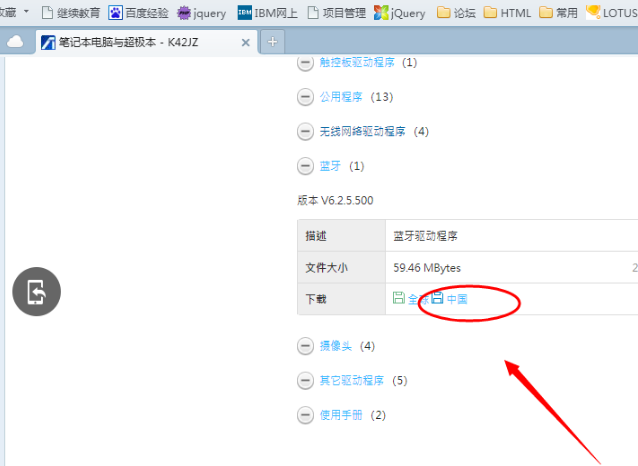Select the 版本 V6.2.5.500 text

click(335, 201)
